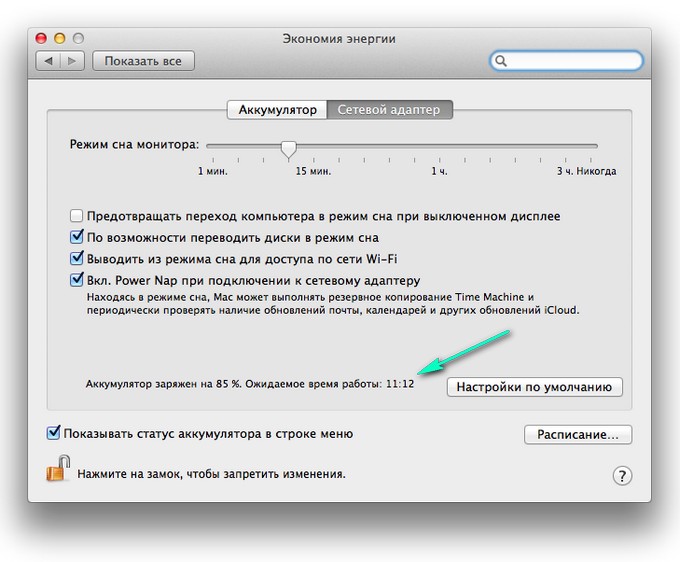Uncheck "По возможности переводить диски в режим сна"
The width and height of the screenshot is (680, 562).
coord(76,237)
